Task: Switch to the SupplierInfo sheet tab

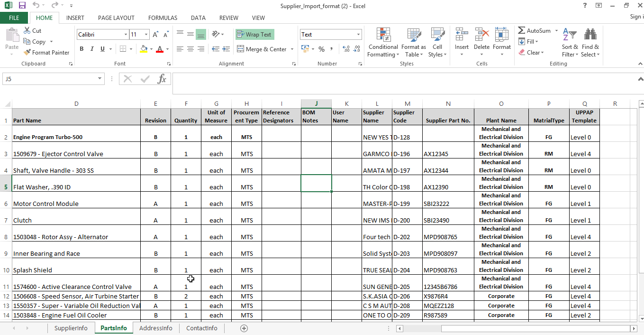Action: point(71,328)
